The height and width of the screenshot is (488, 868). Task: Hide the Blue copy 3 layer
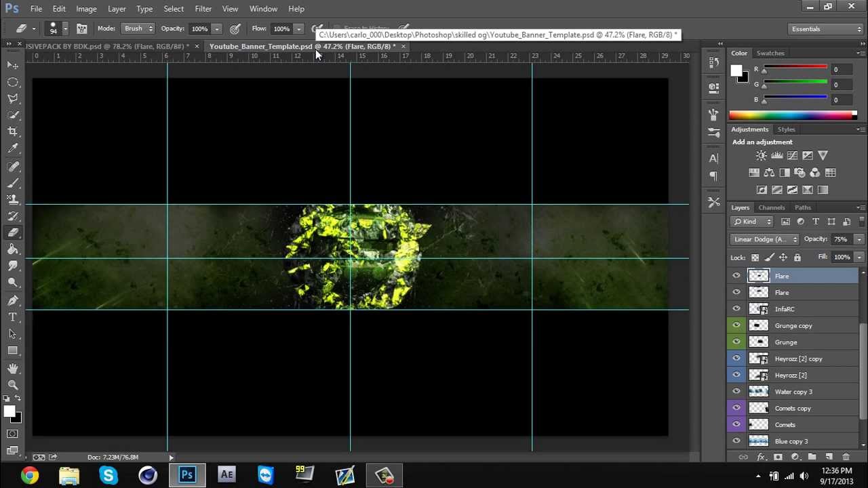click(x=736, y=441)
